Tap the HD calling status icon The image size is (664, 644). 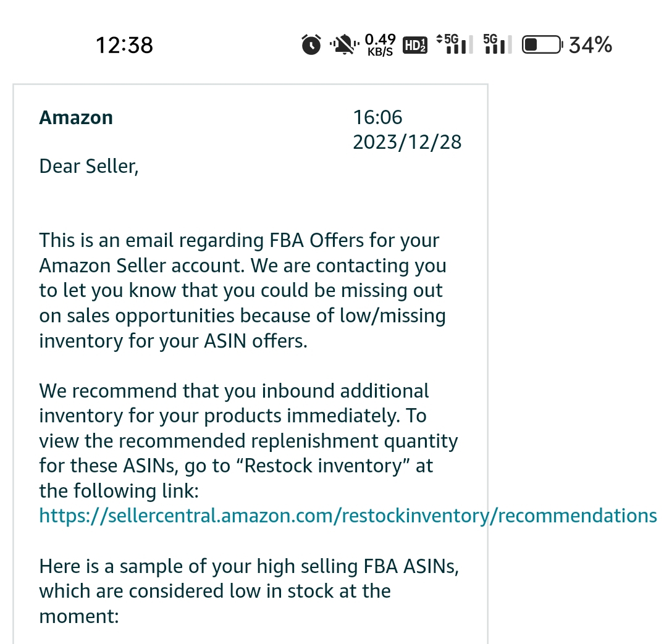pyautogui.click(x=414, y=45)
